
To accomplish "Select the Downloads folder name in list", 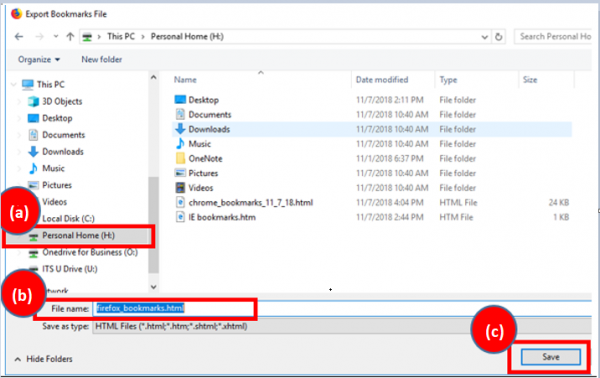I will coord(209,129).
